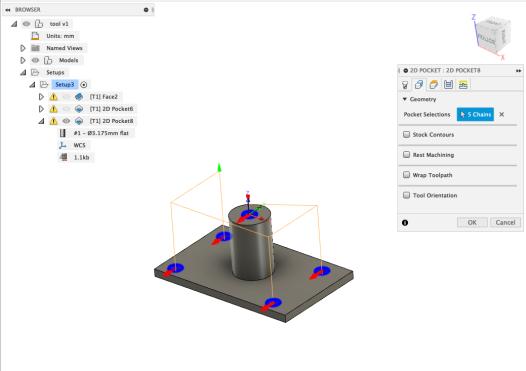
Task: Expand the Models node
Action: tap(23, 60)
